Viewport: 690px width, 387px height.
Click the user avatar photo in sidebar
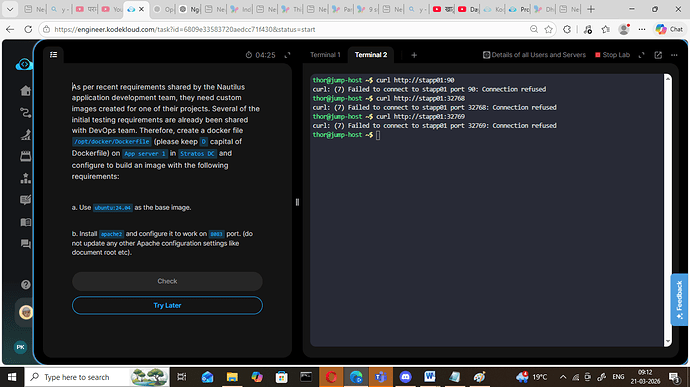(26, 312)
